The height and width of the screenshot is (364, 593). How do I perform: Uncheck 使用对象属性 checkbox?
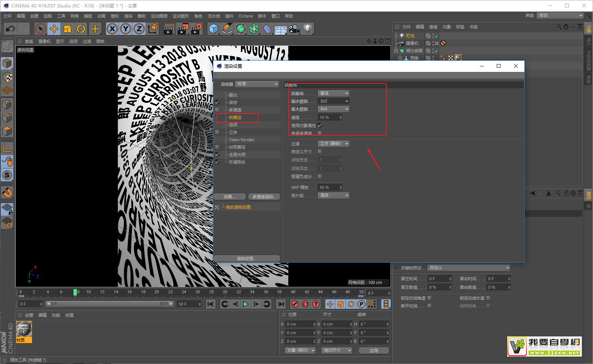point(320,126)
